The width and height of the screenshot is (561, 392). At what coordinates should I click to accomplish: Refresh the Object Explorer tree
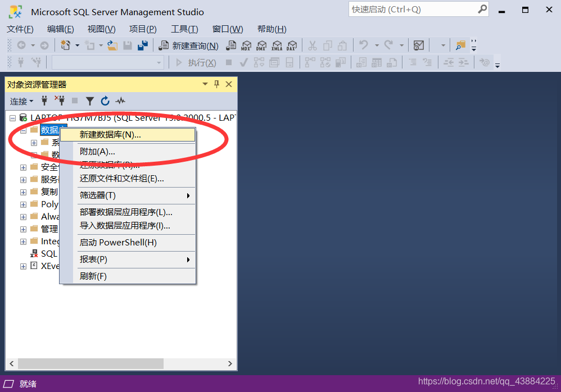tap(105, 101)
